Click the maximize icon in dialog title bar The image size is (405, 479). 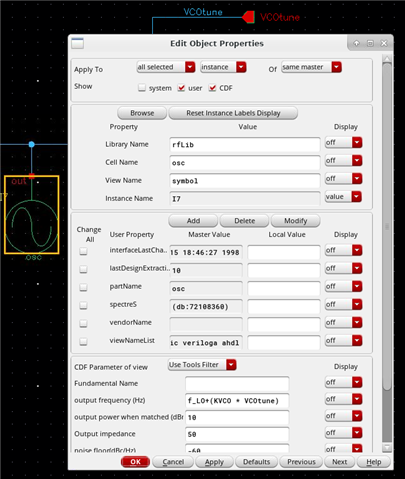tap(370, 43)
